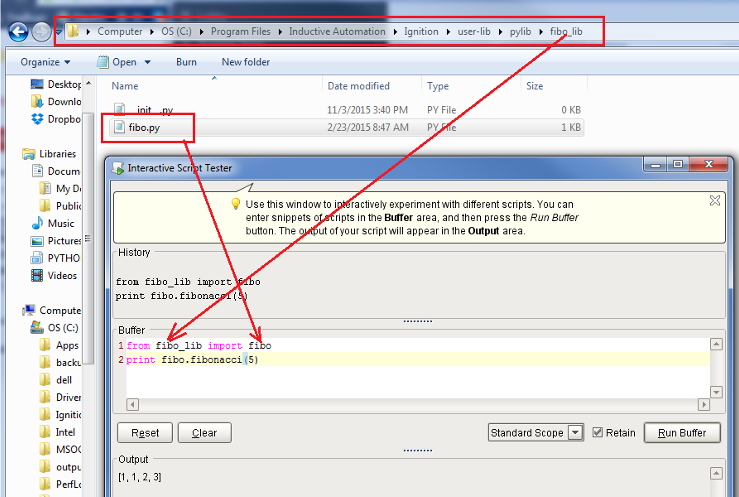The width and height of the screenshot is (739, 497).
Task: Click the __init__.py file icon
Action: click(120, 110)
